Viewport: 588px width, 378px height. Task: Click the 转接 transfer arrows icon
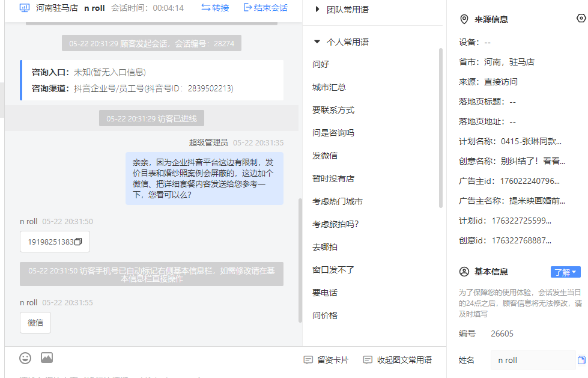pyautogui.click(x=205, y=7)
